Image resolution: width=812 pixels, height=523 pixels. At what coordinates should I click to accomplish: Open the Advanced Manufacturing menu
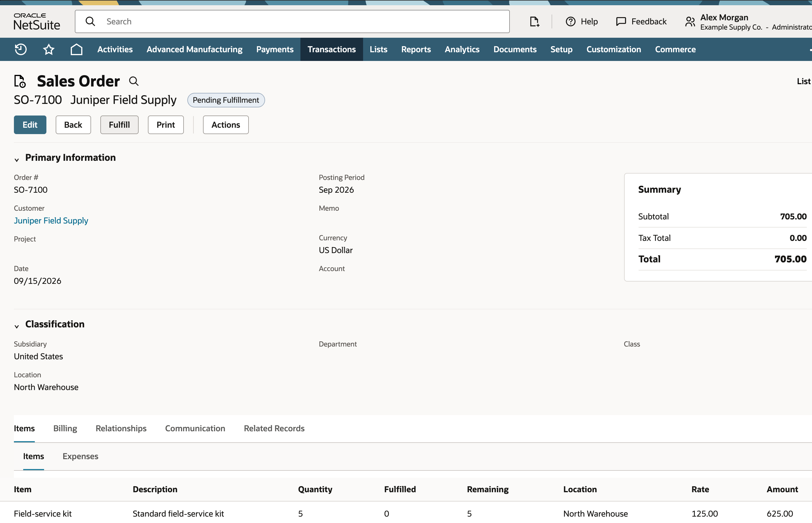click(194, 49)
